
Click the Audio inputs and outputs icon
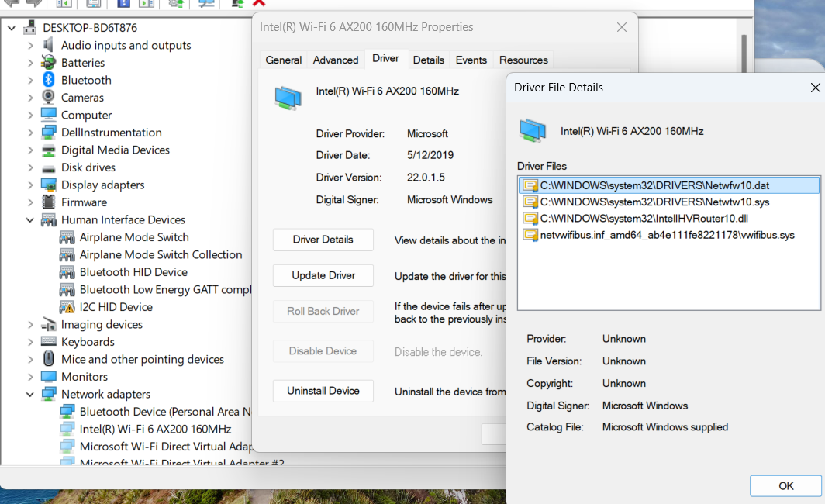[48, 45]
